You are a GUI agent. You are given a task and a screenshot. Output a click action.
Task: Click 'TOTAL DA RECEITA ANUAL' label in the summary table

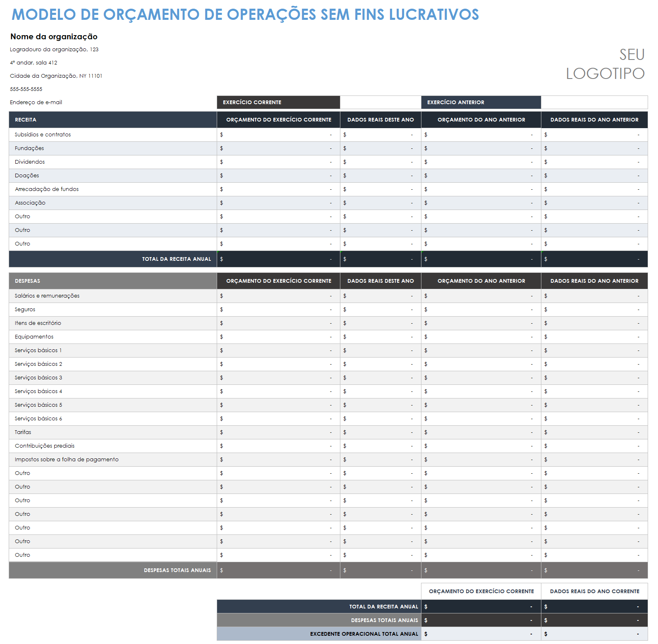[319, 606]
